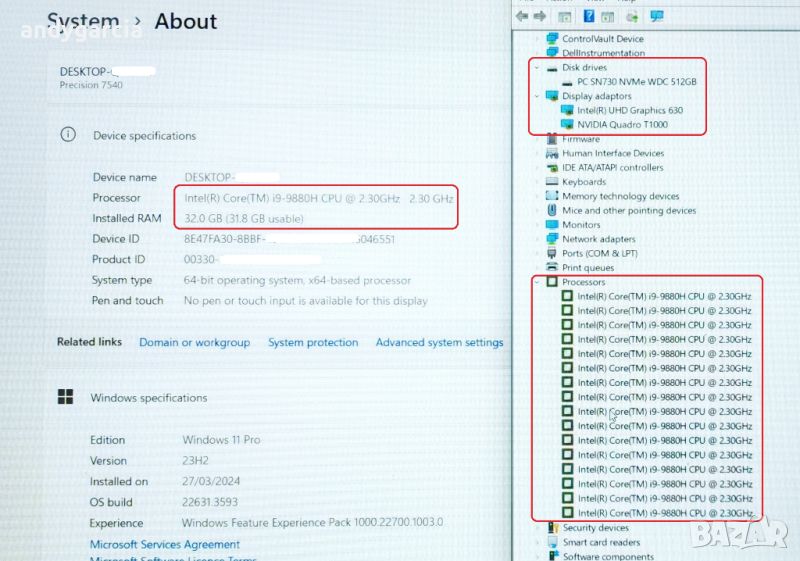Click the Windows logo beside Windows specifications
The image size is (800, 561).
pyautogui.click(x=65, y=397)
